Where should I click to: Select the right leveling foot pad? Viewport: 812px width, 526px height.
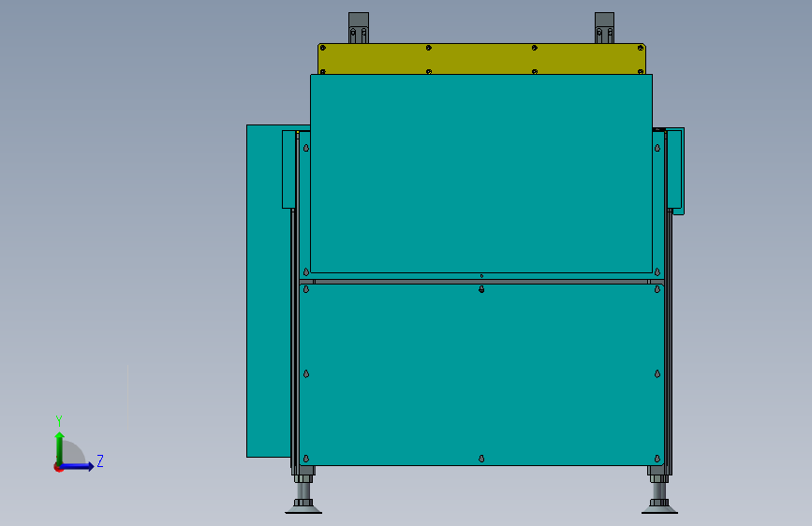pos(659,510)
